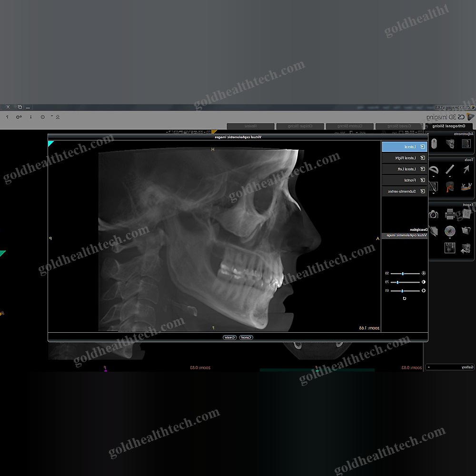Screen dimensions: 476x476
Task: Adjust the sharpness slider with circle icon
Action: click(405, 291)
